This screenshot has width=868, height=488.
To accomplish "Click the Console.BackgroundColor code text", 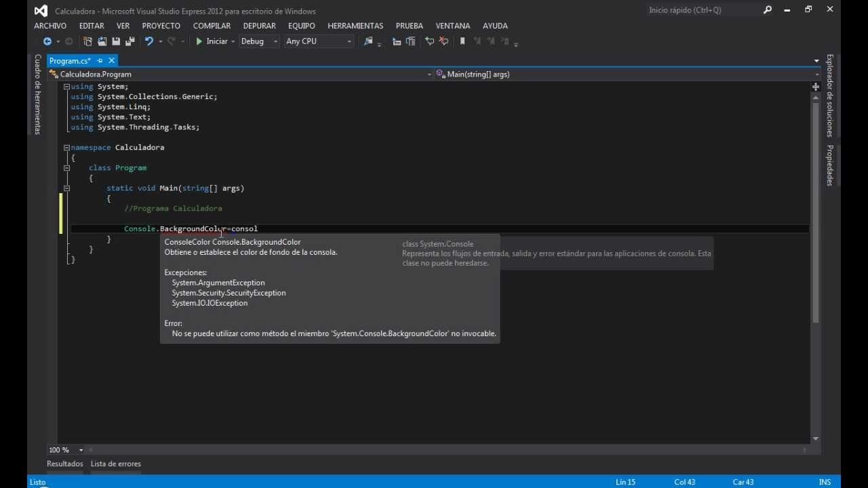I will [174, 229].
